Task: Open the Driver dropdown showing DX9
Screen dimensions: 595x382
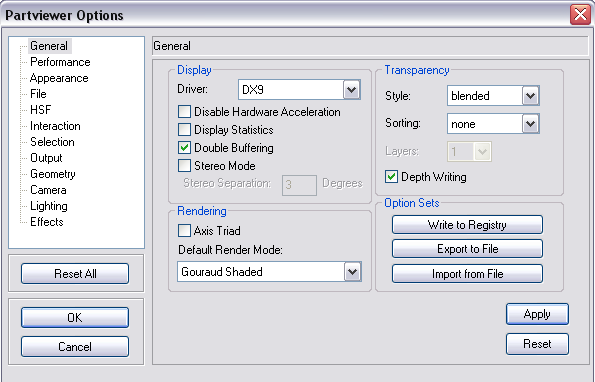Action: tap(299, 90)
